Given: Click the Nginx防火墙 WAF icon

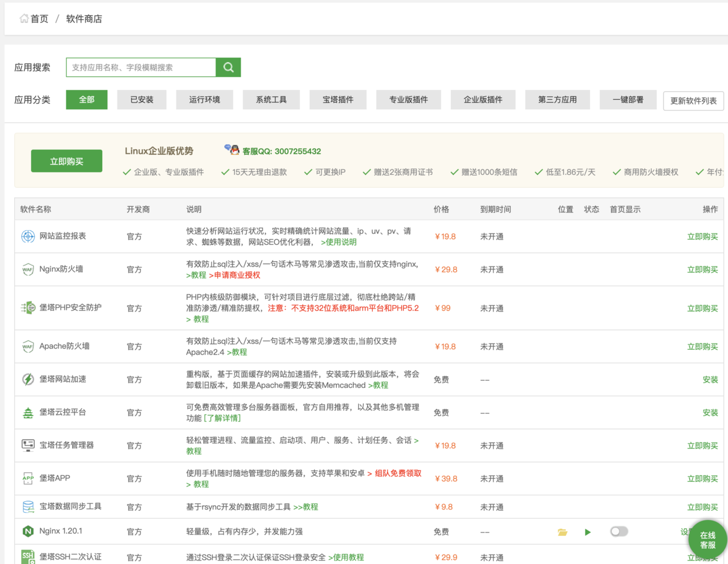Looking at the screenshot, I should pyautogui.click(x=28, y=269).
